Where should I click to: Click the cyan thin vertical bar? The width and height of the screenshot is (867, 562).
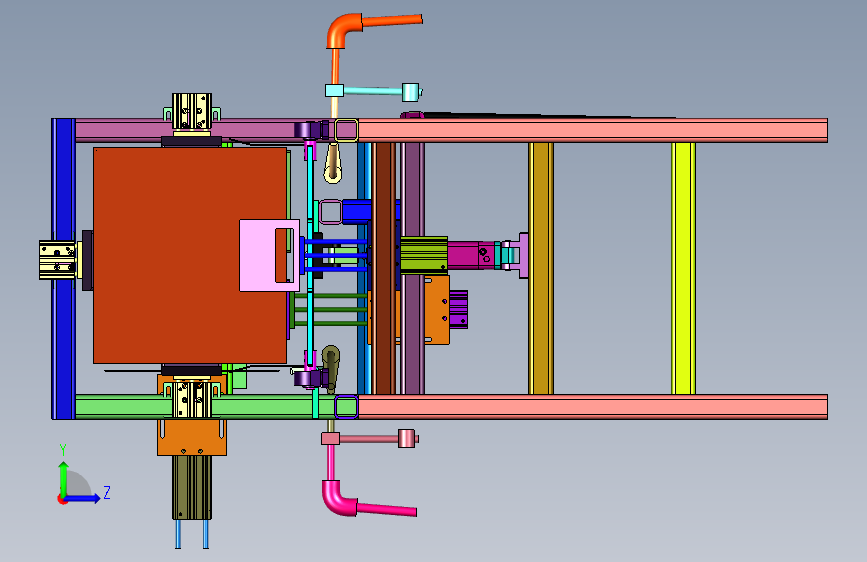pos(311,254)
